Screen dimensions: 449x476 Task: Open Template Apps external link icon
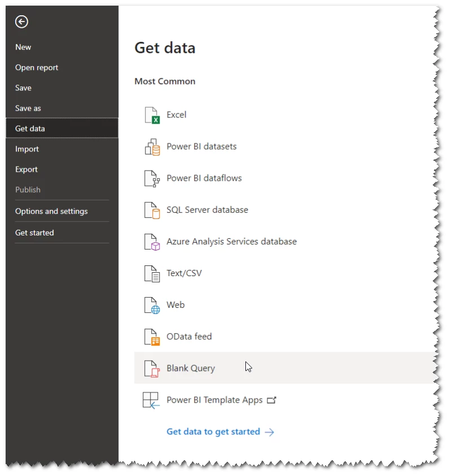tap(272, 399)
